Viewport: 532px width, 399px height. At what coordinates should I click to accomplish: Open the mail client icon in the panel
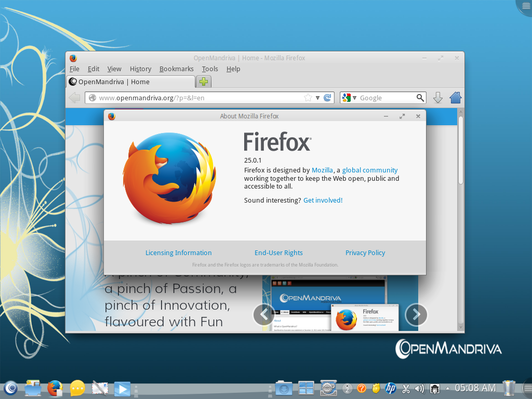(100, 388)
